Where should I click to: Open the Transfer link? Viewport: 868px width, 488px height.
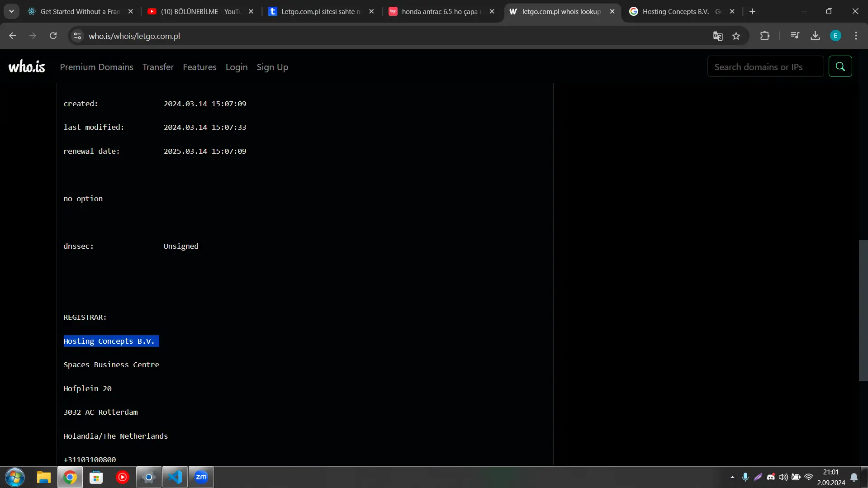(158, 67)
